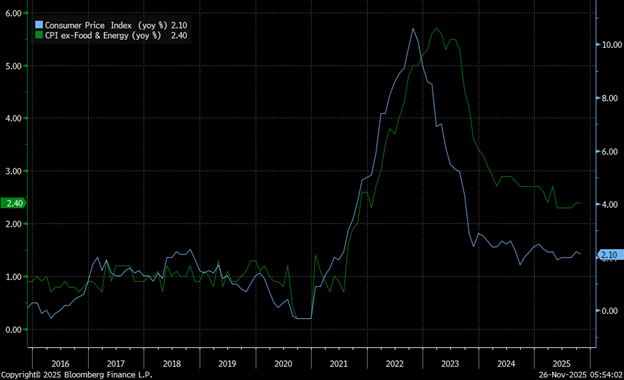Click the 6.00 label on the right axis
624x380 pixels.
tap(610, 152)
